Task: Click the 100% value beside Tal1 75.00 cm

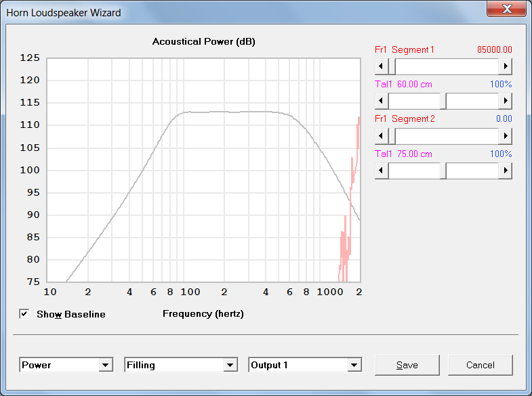Action: click(x=501, y=154)
